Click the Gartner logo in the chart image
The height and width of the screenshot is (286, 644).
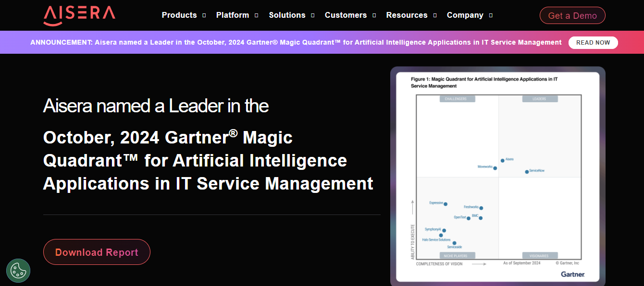click(573, 274)
